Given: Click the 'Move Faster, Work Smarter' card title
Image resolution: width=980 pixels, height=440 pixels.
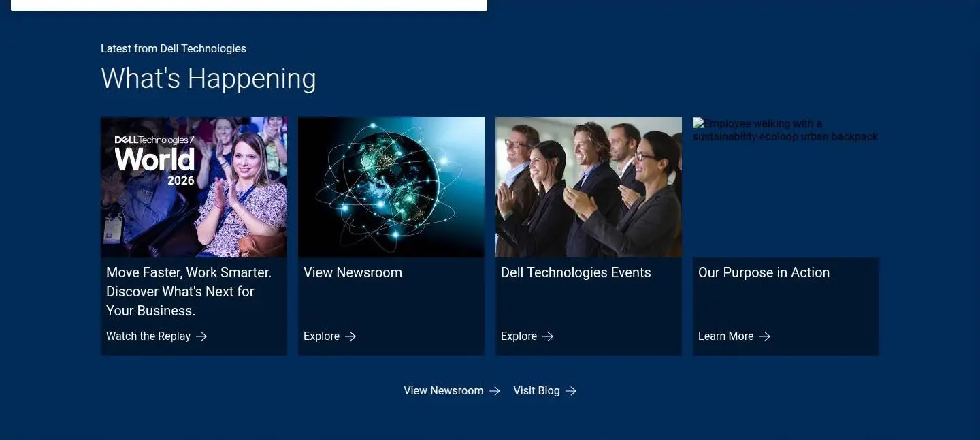Looking at the screenshot, I should pyautogui.click(x=189, y=292).
